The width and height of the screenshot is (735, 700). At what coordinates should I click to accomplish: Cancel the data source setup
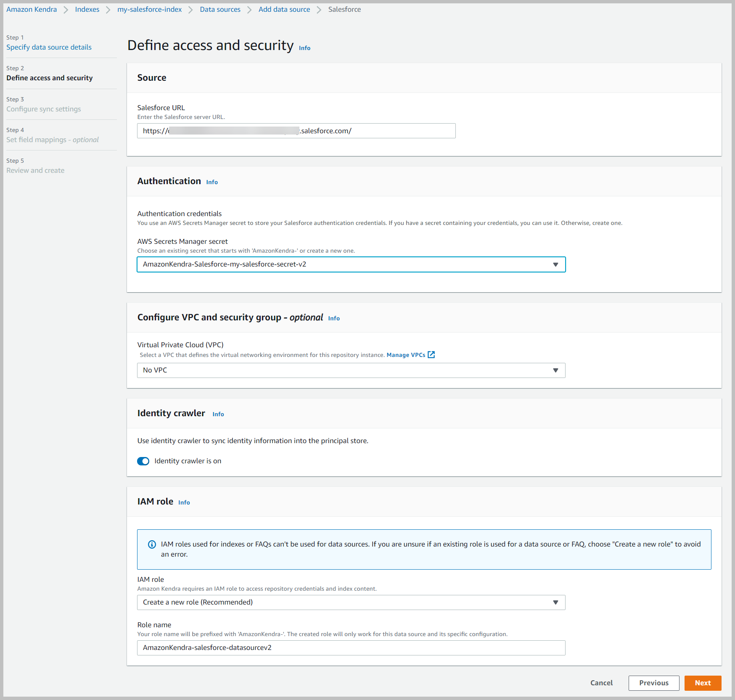click(601, 683)
